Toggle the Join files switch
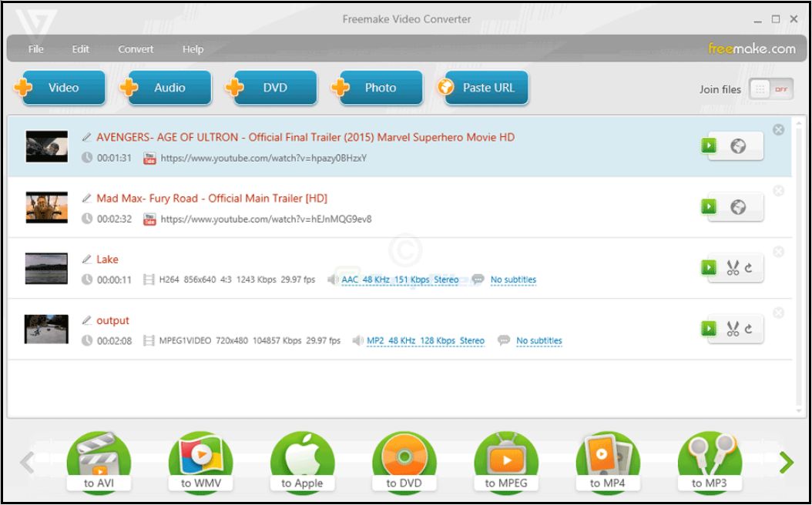 [770, 89]
